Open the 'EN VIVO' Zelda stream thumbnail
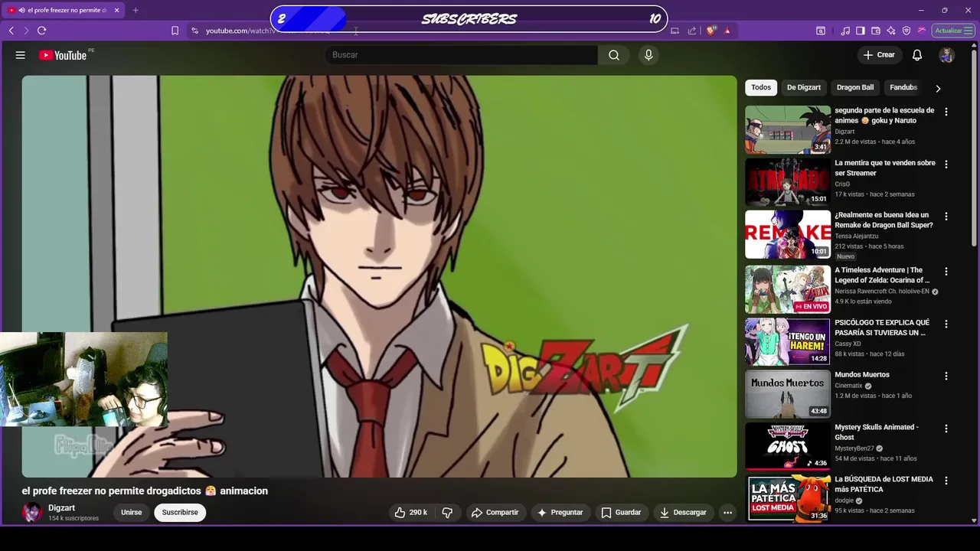The height and width of the screenshot is (551, 980). 788,289
